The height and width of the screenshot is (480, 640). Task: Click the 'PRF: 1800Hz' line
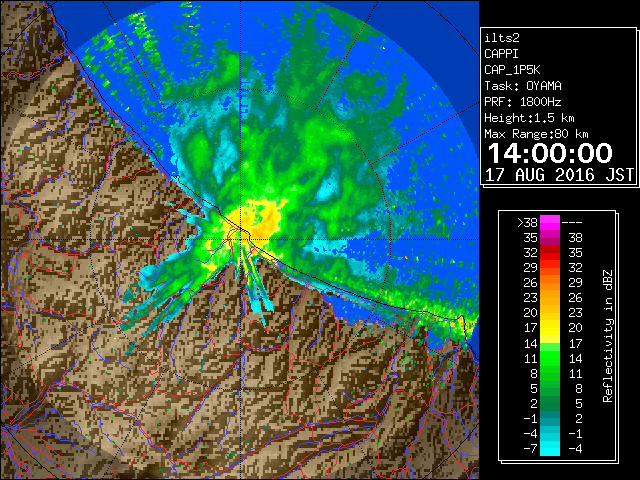pos(523,102)
